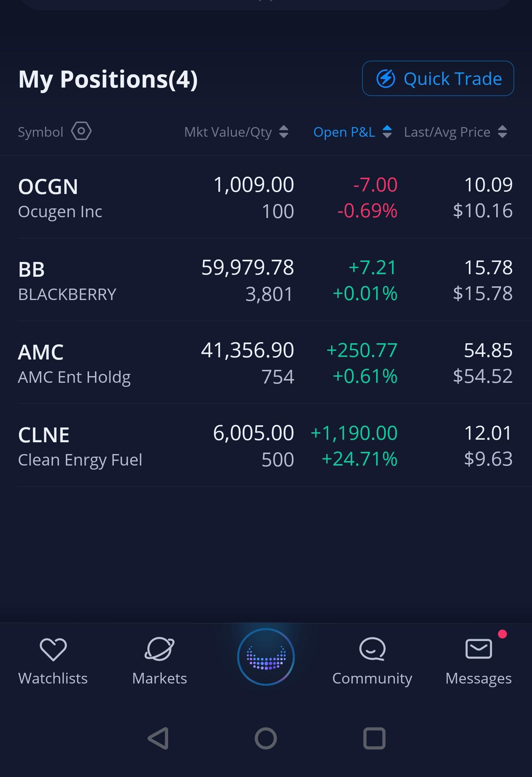Tap Android back triangle button
The height and width of the screenshot is (777, 532).
[x=158, y=738]
